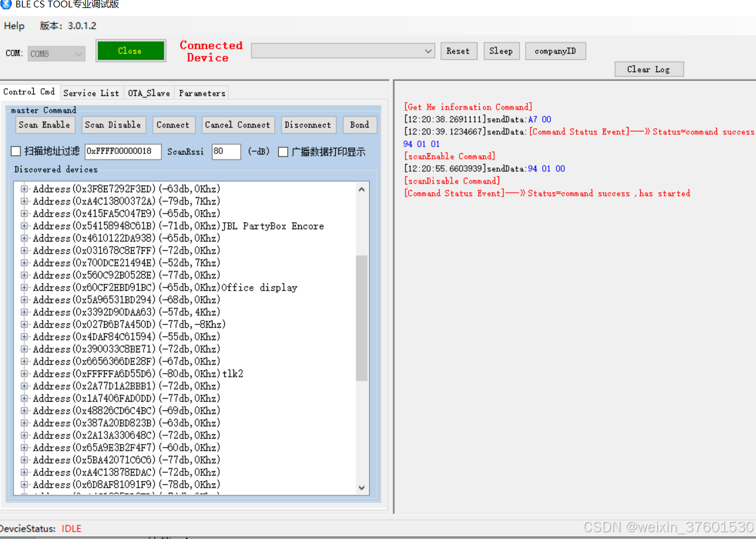Select device Address(0x6656366DE28F)

(126, 362)
